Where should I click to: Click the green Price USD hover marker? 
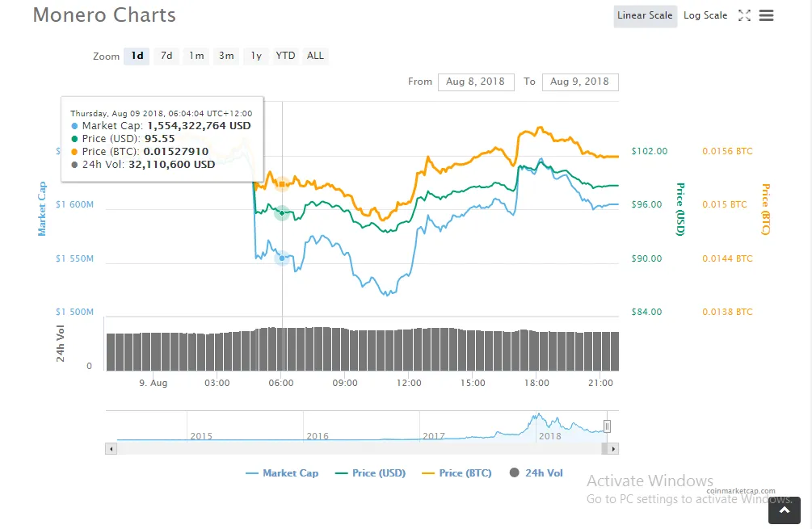(282, 212)
